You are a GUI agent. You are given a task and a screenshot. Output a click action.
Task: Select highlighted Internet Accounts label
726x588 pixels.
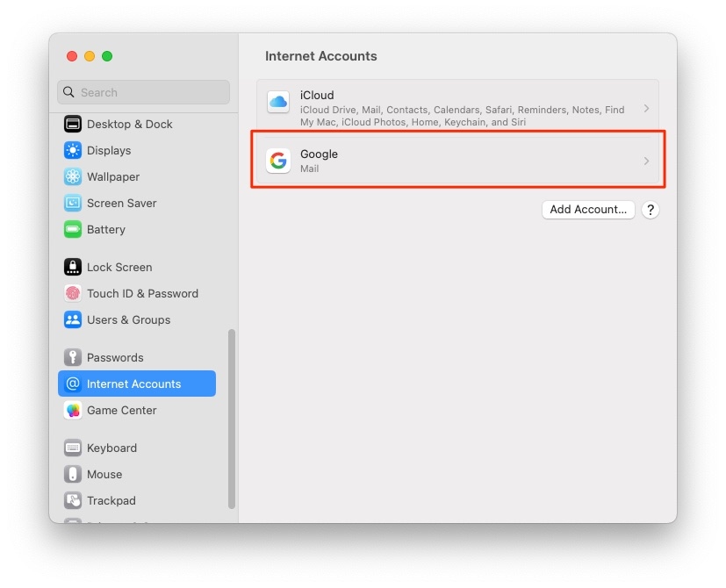133,384
